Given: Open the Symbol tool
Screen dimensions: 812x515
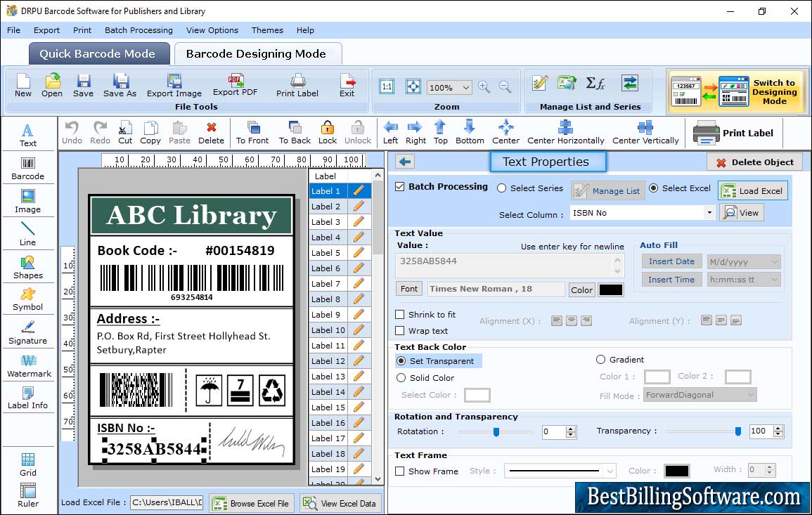Looking at the screenshot, I should (x=28, y=300).
